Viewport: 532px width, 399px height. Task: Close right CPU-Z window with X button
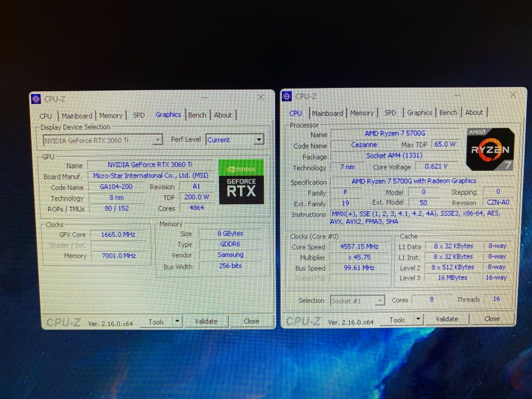[x=513, y=95]
